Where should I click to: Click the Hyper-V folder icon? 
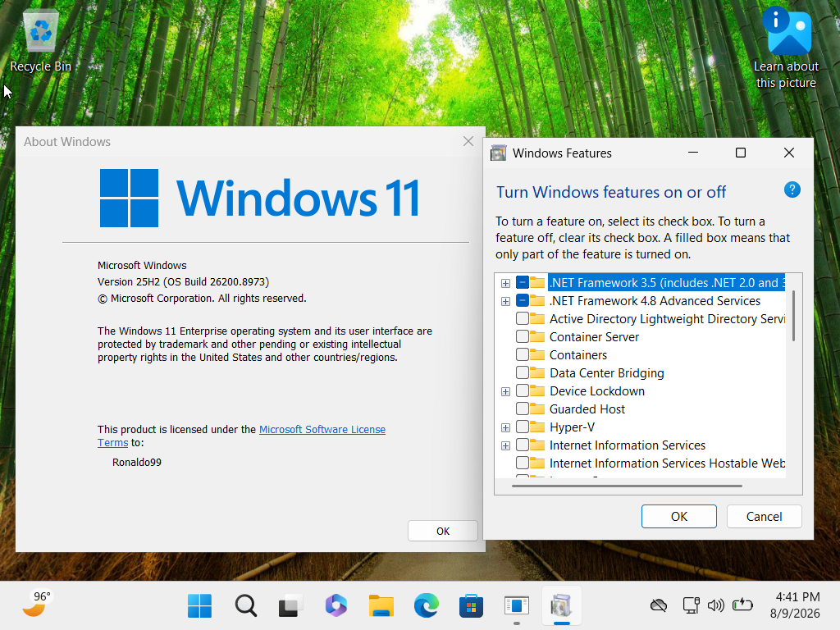(x=537, y=427)
